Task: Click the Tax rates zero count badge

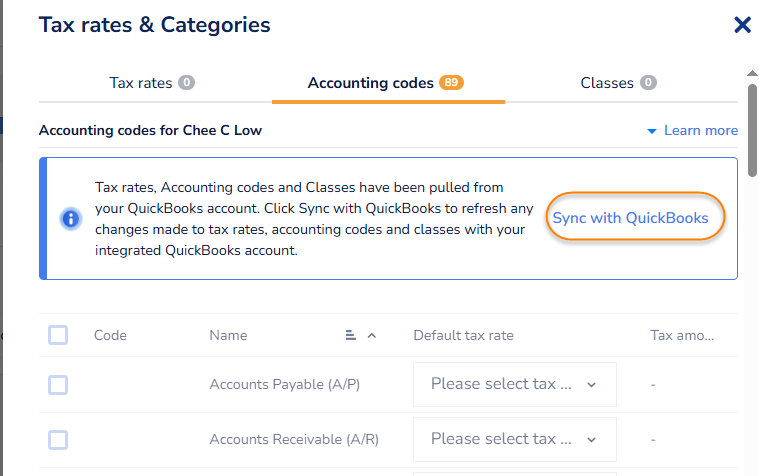Action: pyautogui.click(x=186, y=83)
